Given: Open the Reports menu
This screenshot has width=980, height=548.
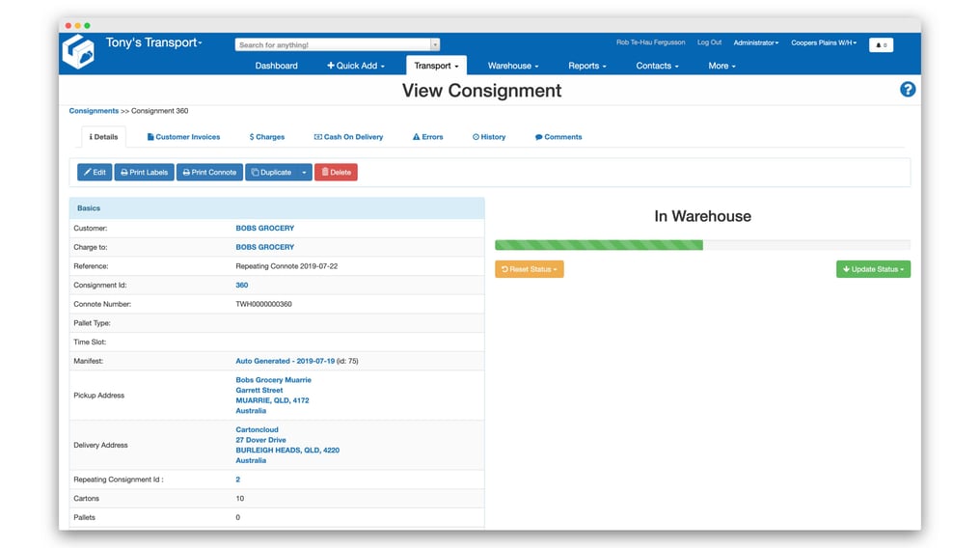Looking at the screenshot, I should pyautogui.click(x=586, y=66).
